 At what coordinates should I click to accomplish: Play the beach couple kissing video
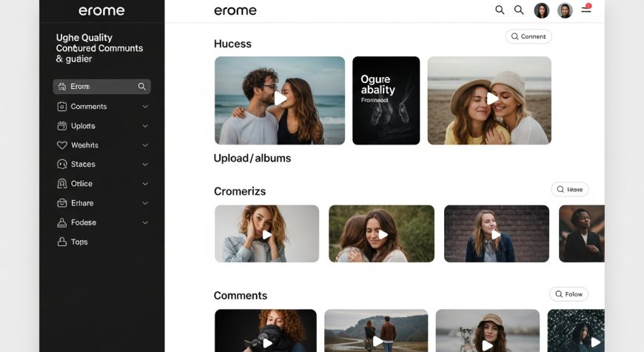(280, 100)
